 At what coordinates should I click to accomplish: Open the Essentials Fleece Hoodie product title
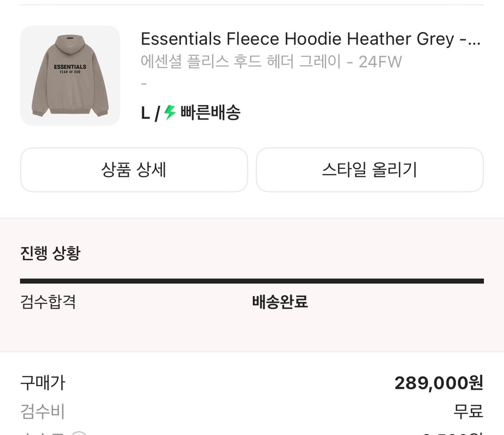click(x=310, y=39)
